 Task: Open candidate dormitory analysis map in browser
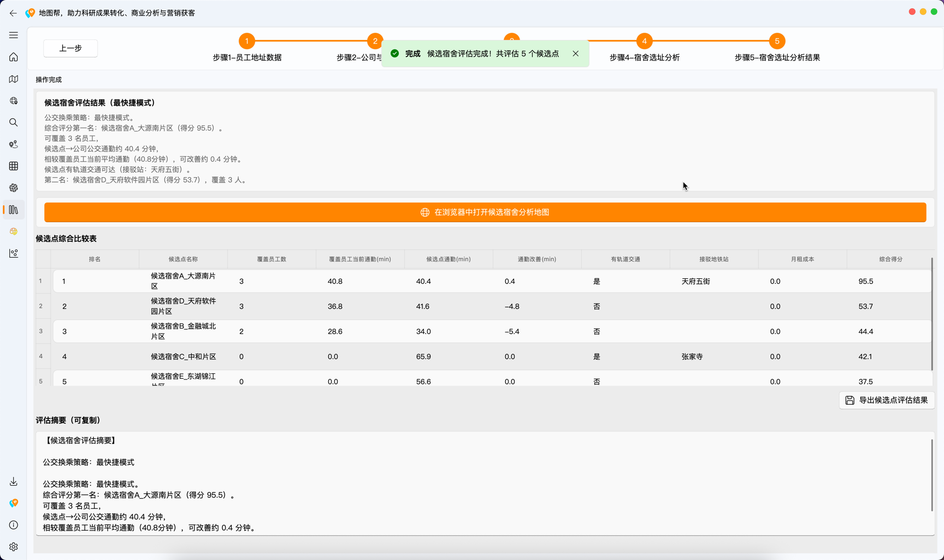tap(485, 212)
